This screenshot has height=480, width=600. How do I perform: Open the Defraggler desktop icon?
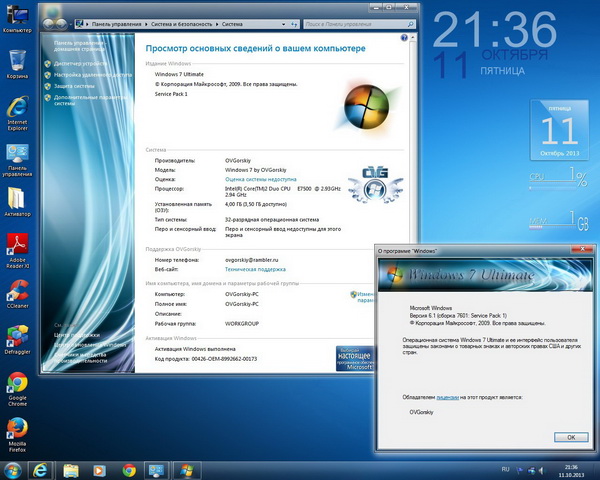point(17,338)
